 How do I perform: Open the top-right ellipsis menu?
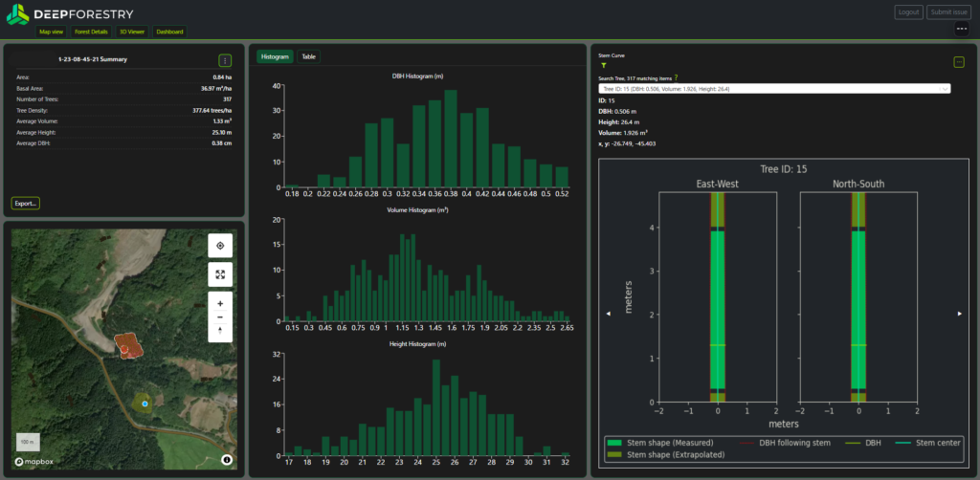coord(961,30)
